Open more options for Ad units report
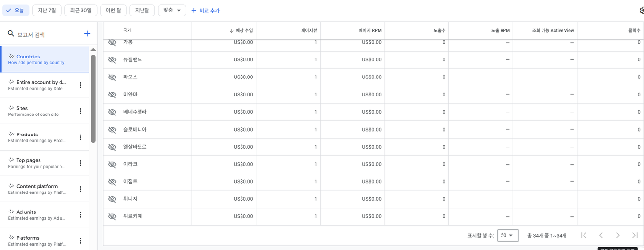 (80, 215)
